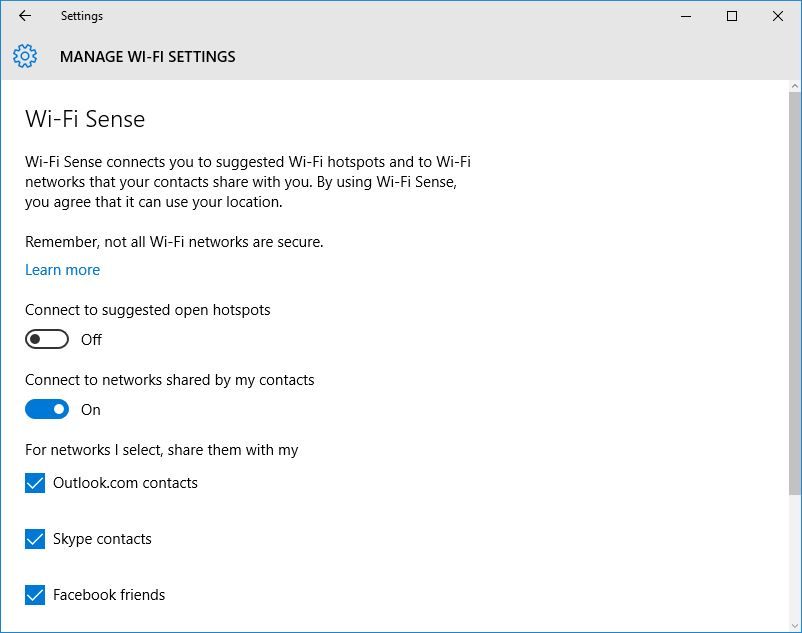The width and height of the screenshot is (802, 633).
Task: Maximize the Settings window
Action: pyautogui.click(x=731, y=16)
